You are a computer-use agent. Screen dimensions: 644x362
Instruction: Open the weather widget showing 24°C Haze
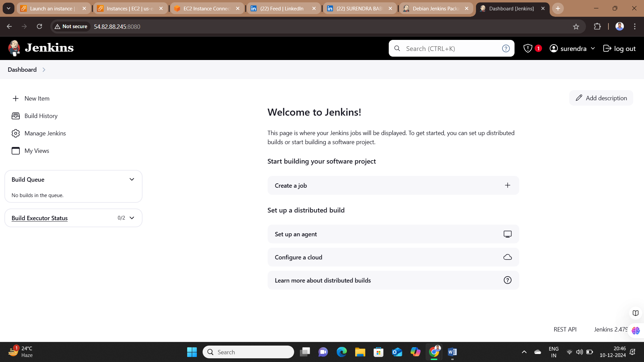(x=21, y=352)
